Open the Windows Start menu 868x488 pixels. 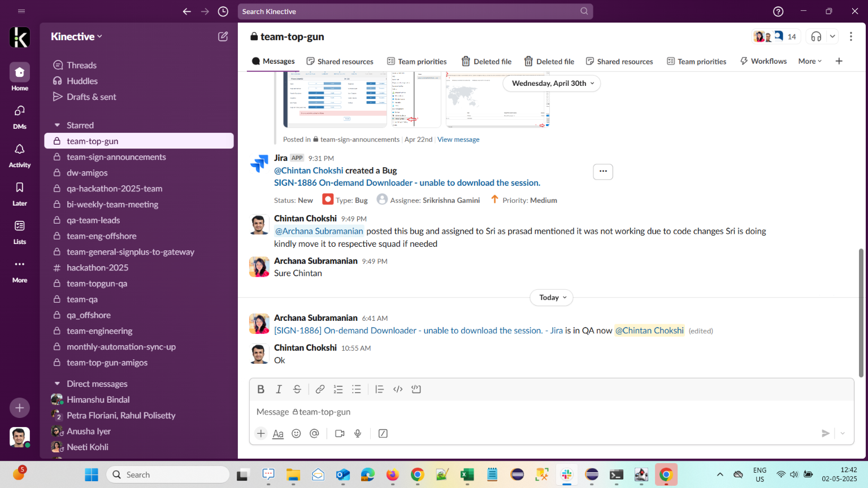click(92, 474)
